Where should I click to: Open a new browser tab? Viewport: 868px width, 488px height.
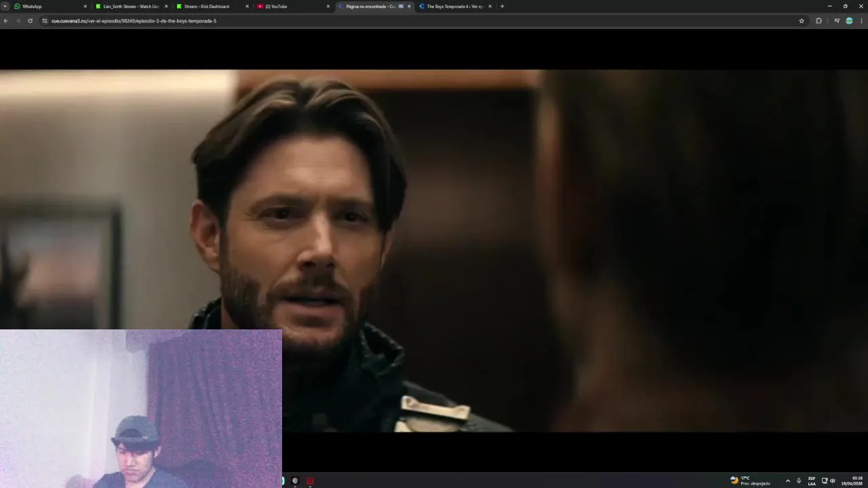(x=502, y=6)
